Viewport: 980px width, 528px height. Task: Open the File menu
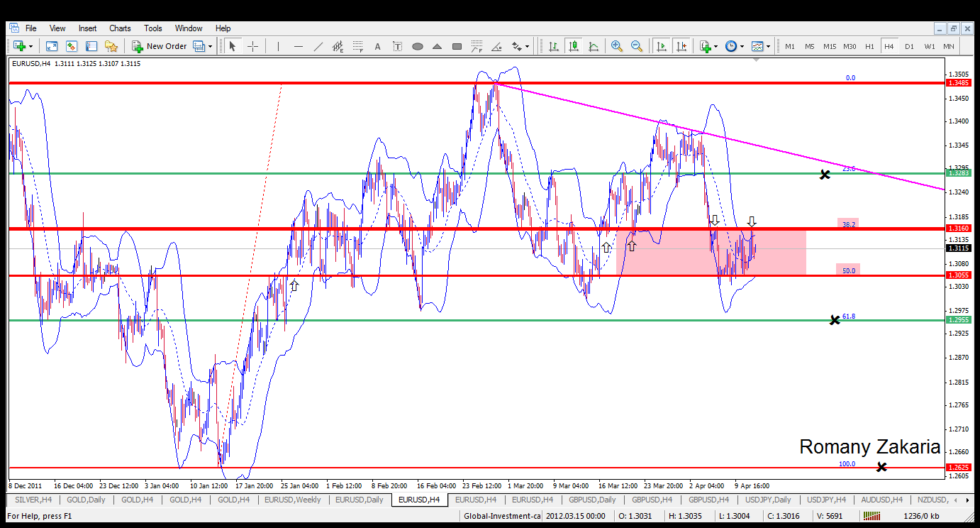[x=31, y=28]
